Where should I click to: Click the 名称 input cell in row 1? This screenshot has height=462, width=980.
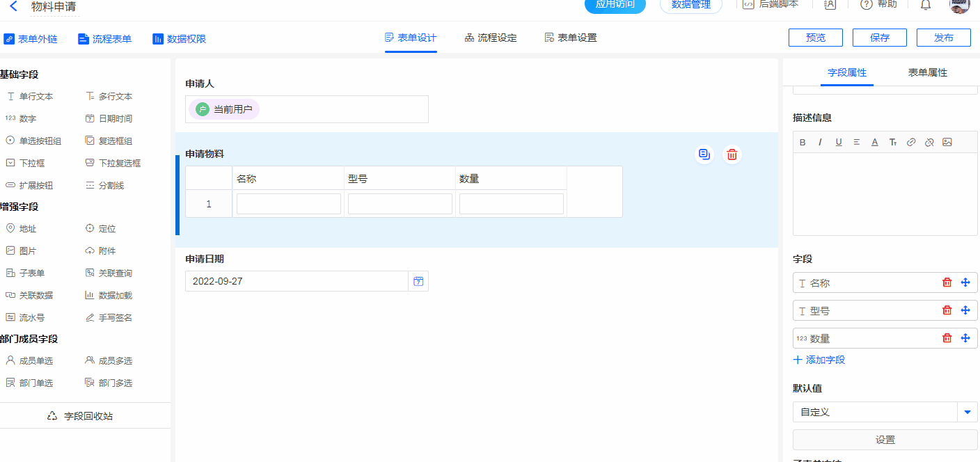click(x=289, y=204)
